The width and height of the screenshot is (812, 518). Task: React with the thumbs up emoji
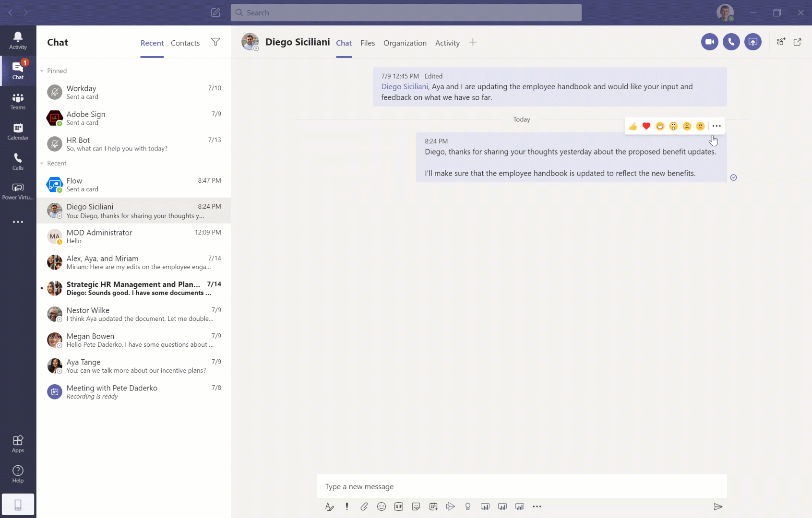pos(633,126)
